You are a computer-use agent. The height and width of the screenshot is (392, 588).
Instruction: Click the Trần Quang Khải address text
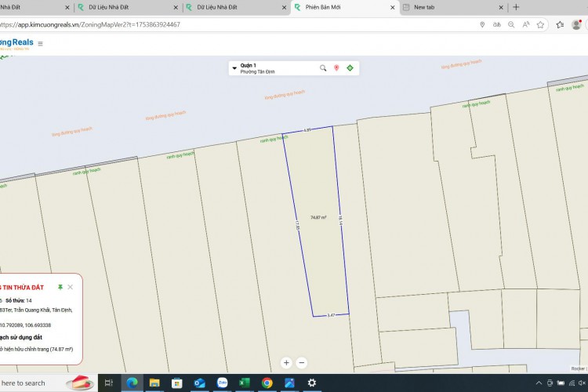[36, 310]
